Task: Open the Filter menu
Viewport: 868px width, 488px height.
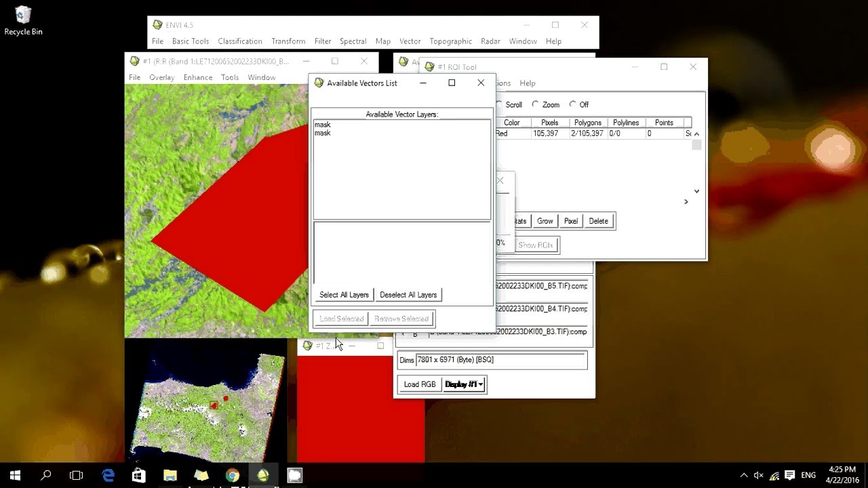Action: 323,41
